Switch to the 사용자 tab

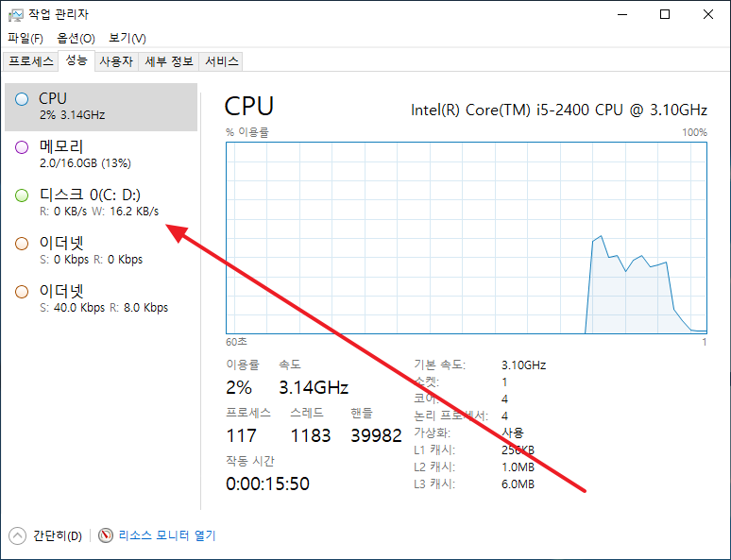(116, 61)
